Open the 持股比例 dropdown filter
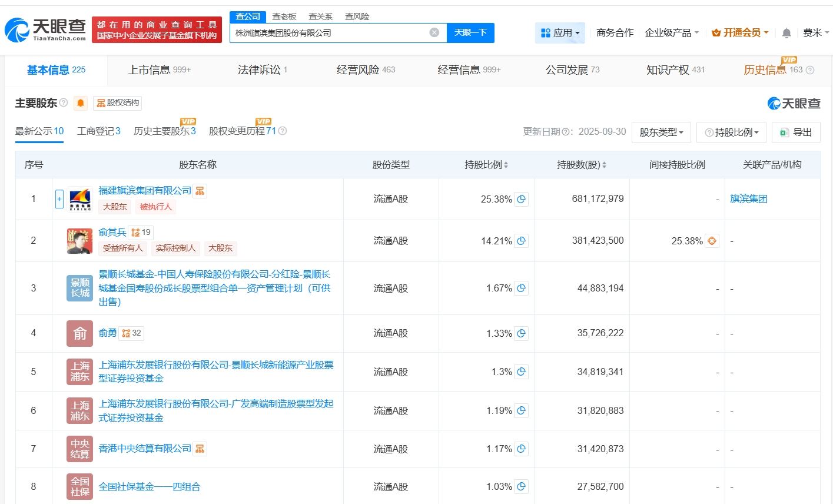 [x=731, y=132]
